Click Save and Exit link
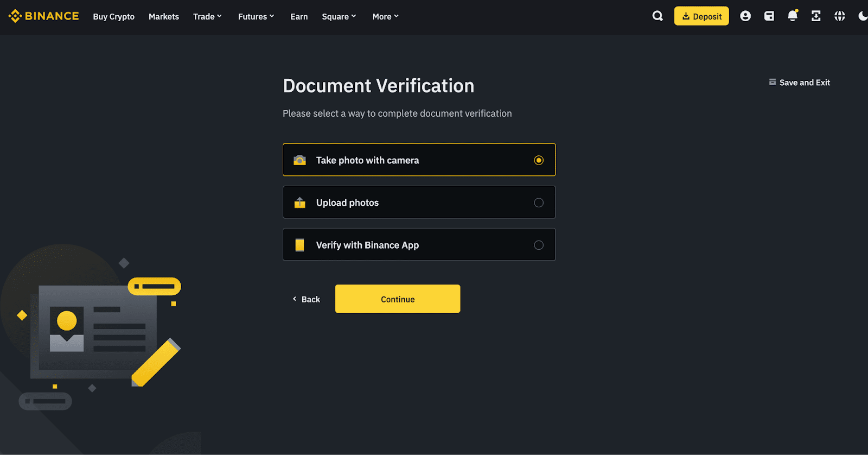This screenshot has height=455, width=868. click(800, 83)
